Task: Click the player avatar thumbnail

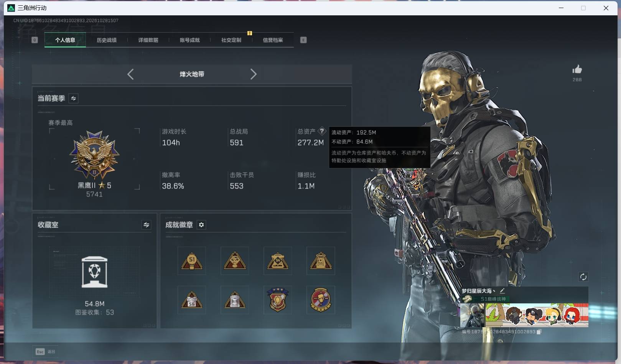Action: click(473, 315)
